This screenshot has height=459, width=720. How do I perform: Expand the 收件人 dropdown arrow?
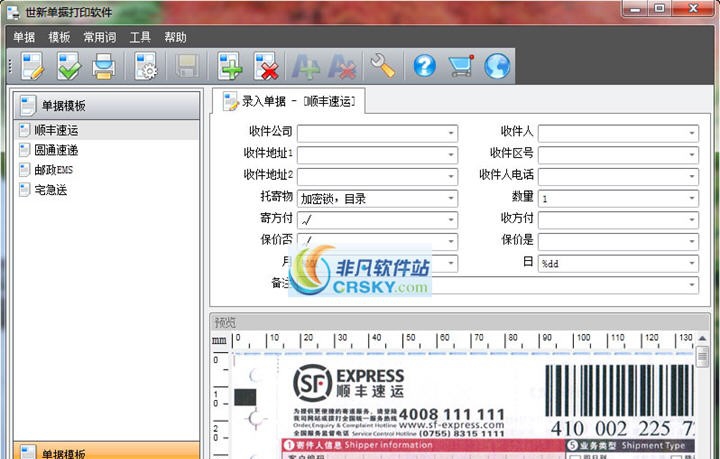692,133
